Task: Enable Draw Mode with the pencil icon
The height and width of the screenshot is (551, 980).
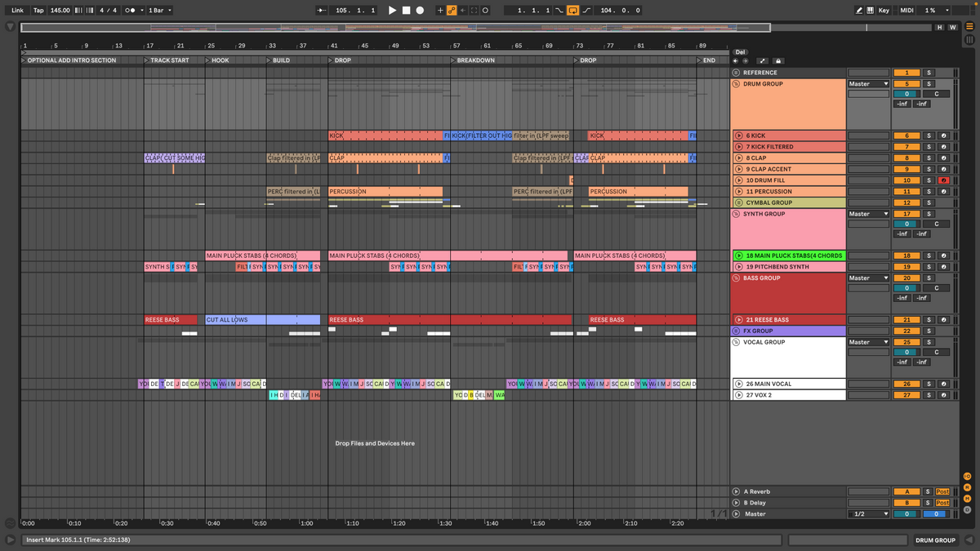Action: (860, 9)
